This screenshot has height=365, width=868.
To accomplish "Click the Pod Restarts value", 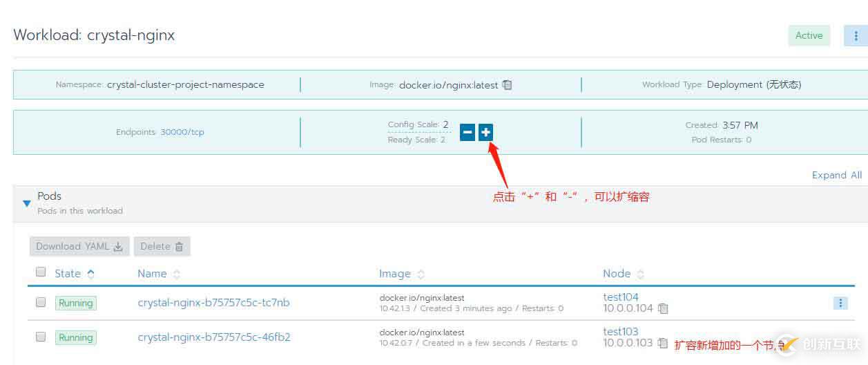I will [749, 140].
